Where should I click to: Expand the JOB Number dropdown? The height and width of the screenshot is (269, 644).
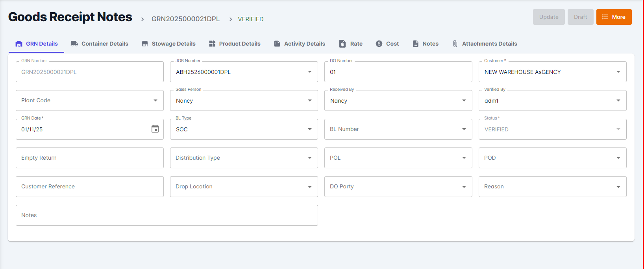(310, 72)
